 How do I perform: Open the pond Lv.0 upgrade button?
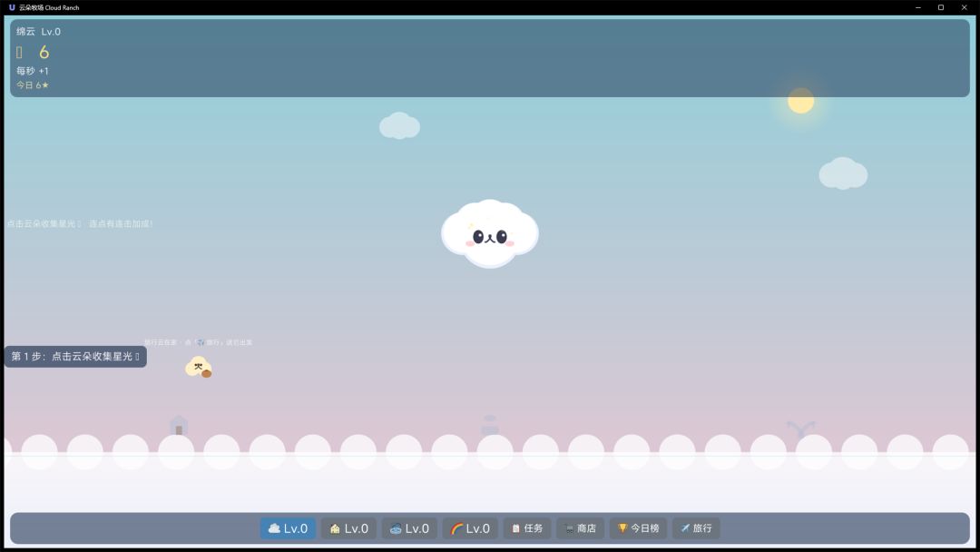409,528
